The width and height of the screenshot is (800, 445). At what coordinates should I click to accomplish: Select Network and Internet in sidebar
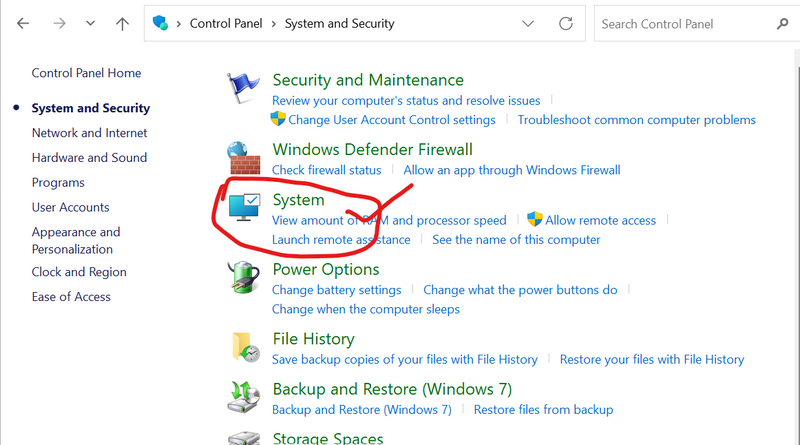(89, 133)
